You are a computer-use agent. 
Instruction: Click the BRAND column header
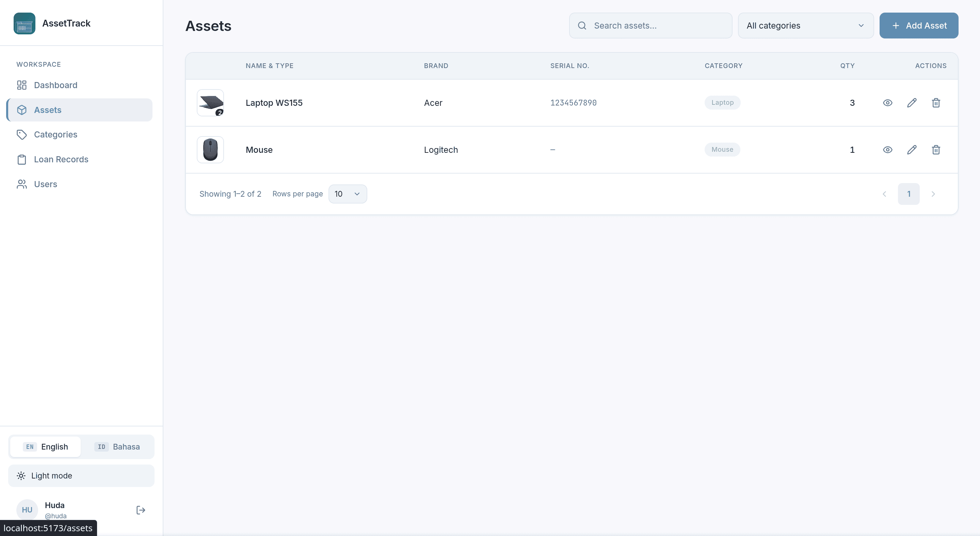[x=436, y=66]
